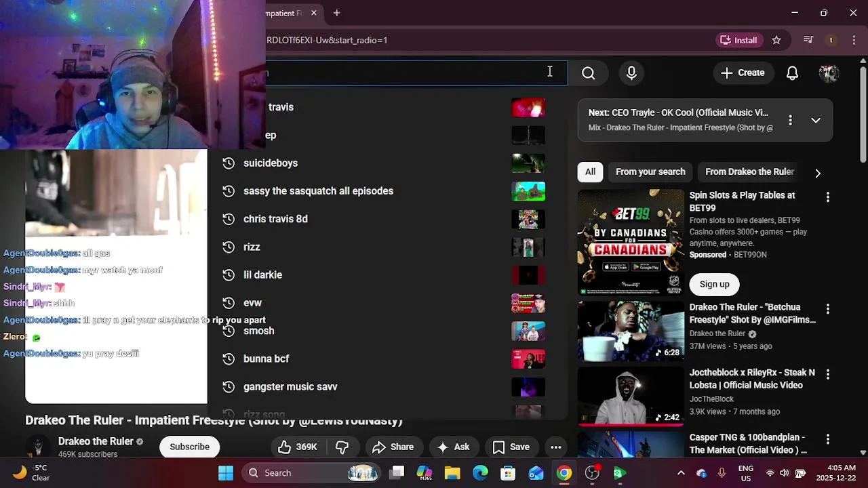The height and width of the screenshot is (488, 868).
Task: Open the Betchua Freestyle video thumbnail
Action: pyautogui.click(x=631, y=331)
